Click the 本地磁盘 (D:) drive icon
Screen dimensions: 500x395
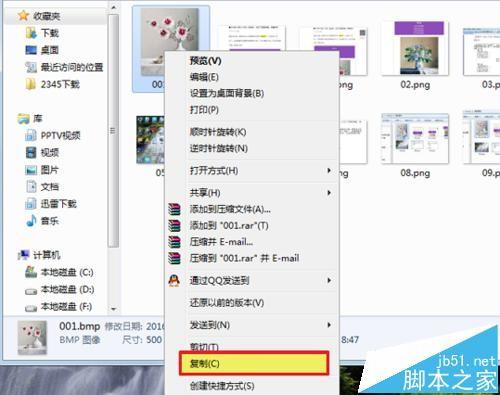pos(31,291)
